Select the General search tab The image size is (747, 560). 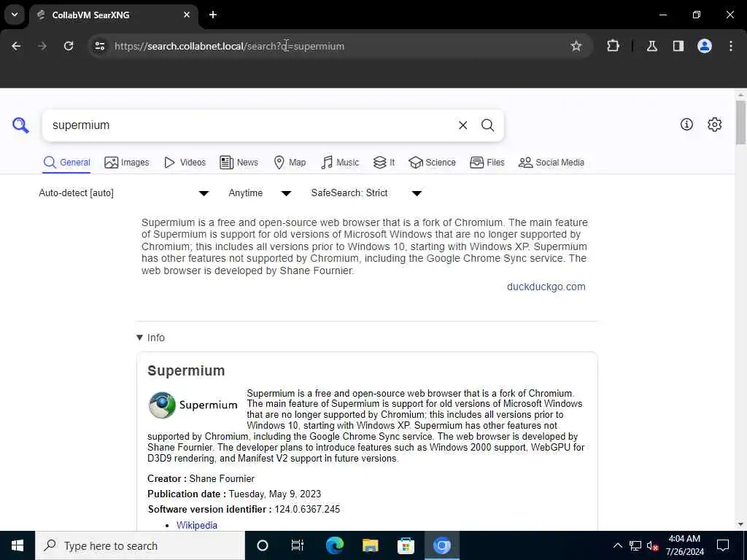coord(66,163)
